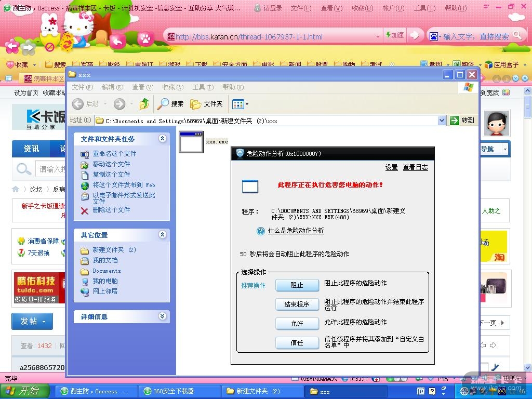Click End Program (结束程序) button

click(x=297, y=304)
